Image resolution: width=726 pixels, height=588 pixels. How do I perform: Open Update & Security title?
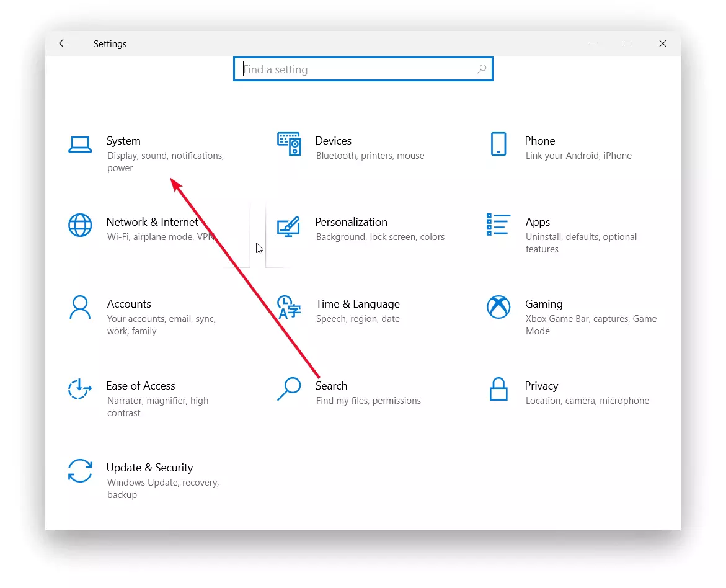(x=150, y=468)
